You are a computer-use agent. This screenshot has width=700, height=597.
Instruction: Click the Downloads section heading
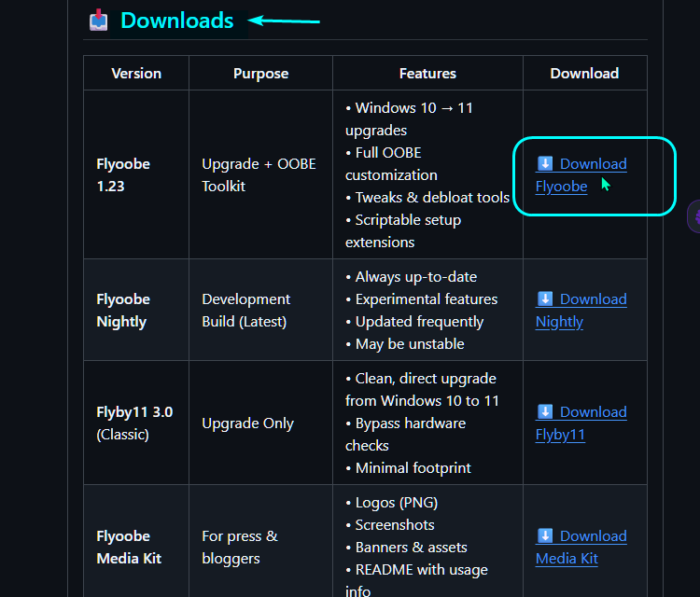click(x=177, y=21)
